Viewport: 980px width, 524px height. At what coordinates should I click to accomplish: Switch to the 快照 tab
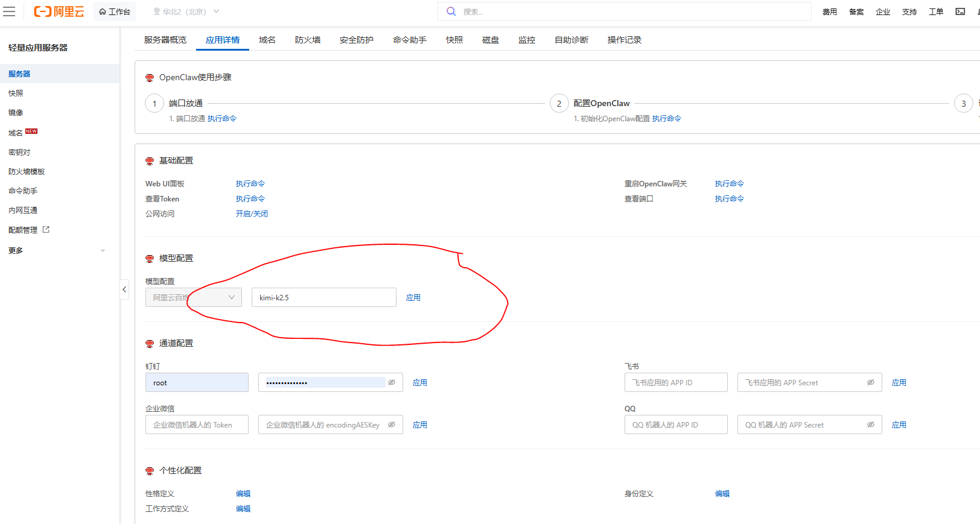(454, 40)
